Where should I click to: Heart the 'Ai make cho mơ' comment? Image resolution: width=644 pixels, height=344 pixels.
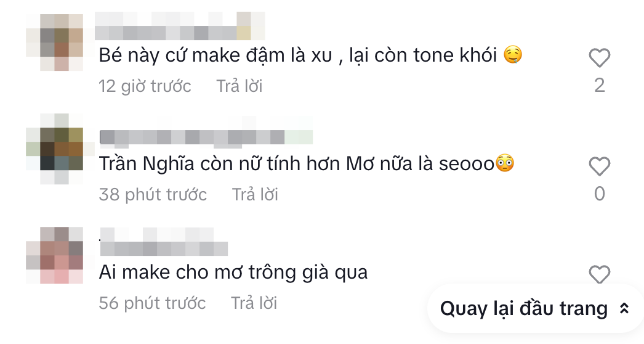pos(600,274)
